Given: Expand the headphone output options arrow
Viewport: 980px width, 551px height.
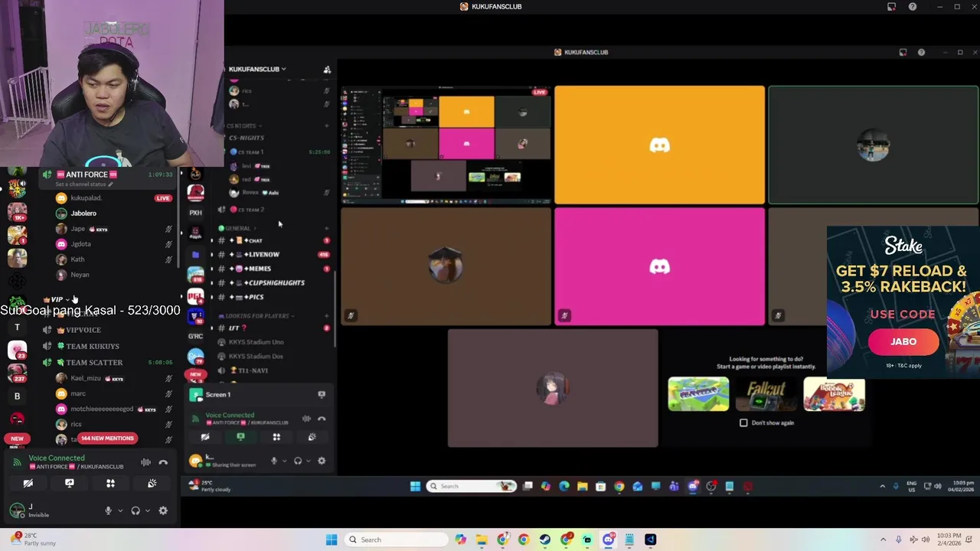Looking at the screenshot, I should [148, 510].
